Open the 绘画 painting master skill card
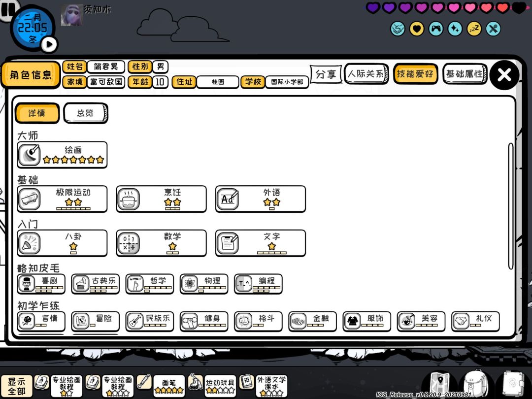This screenshot has width=532, height=399. [63, 155]
